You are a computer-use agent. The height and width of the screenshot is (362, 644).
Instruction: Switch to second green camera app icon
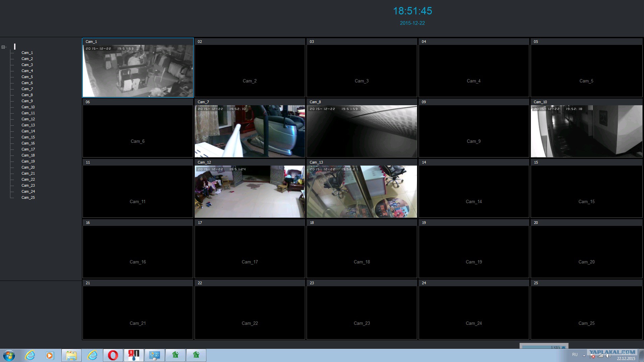pyautogui.click(x=196, y=355)
